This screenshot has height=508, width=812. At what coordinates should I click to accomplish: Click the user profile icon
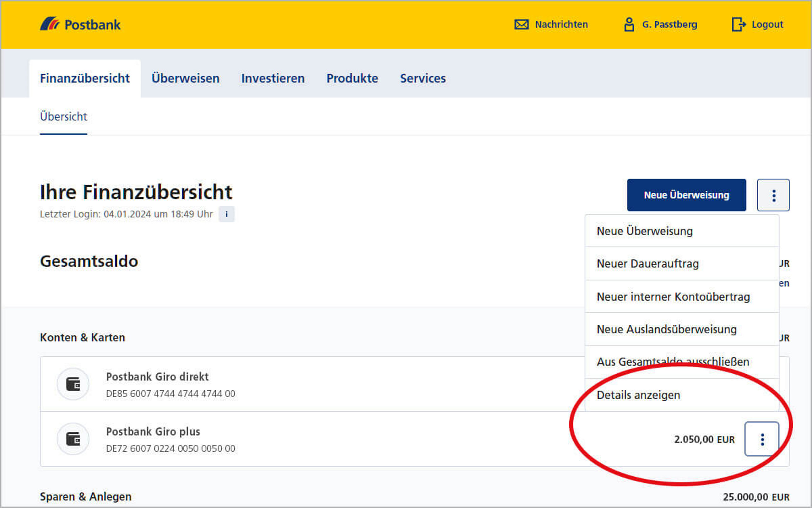629,24
